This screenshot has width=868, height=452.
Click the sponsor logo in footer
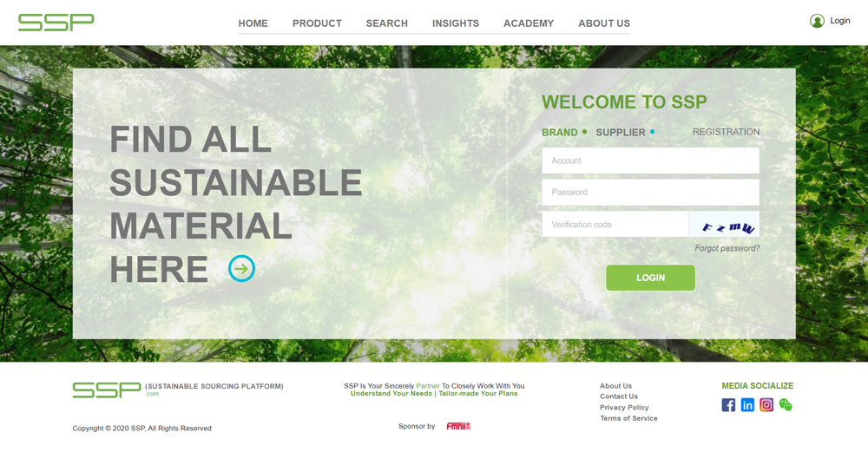click(x=458, y=427)
